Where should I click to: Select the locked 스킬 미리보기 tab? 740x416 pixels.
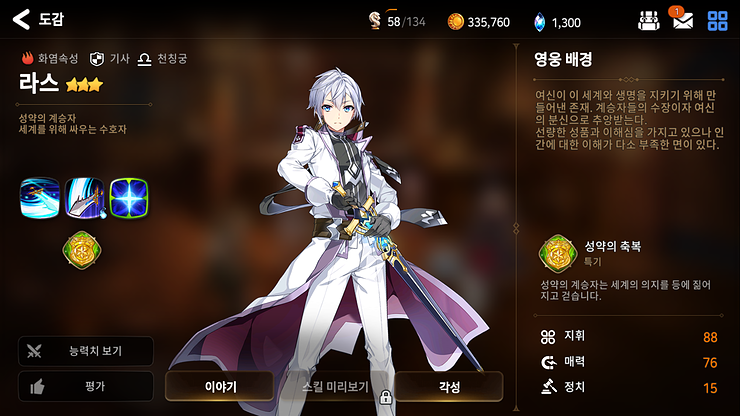[x=335, y=387]
